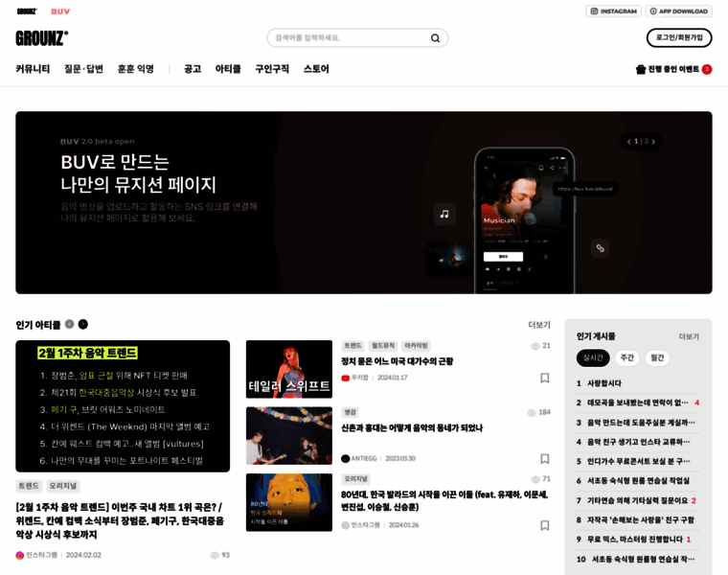Click the red event count badge

(x=707, y=69)
